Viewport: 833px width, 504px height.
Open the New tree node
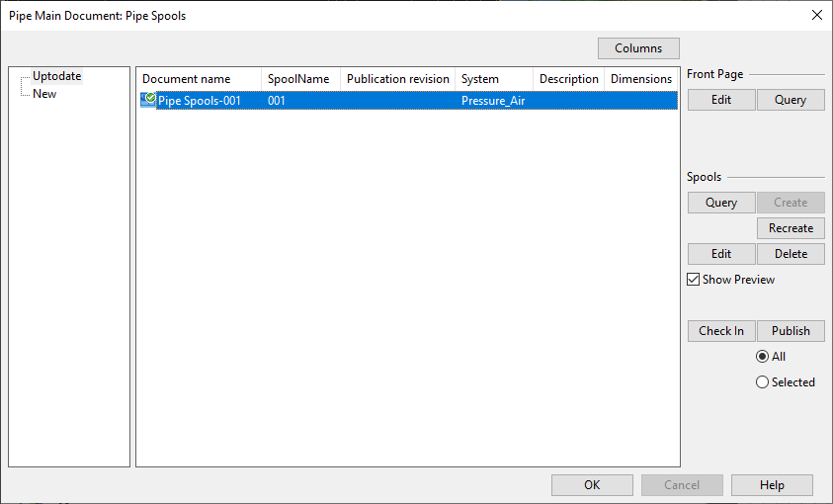click(x=44, y=94)
